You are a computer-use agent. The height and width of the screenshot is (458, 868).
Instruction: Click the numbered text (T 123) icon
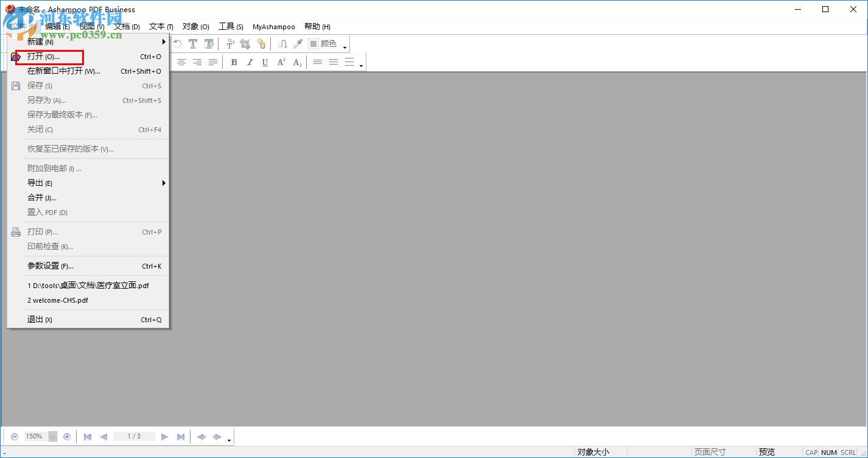tap(230, 44)
